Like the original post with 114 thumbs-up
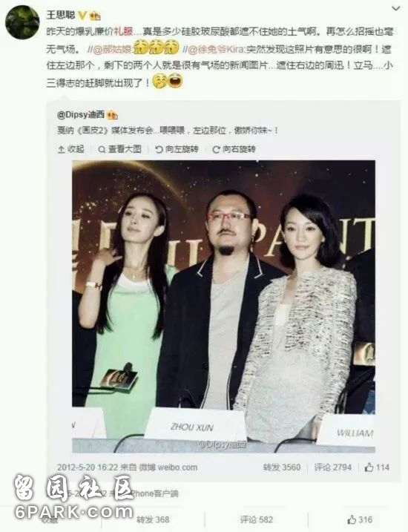 pyautogui.click(x=377, y=467)
